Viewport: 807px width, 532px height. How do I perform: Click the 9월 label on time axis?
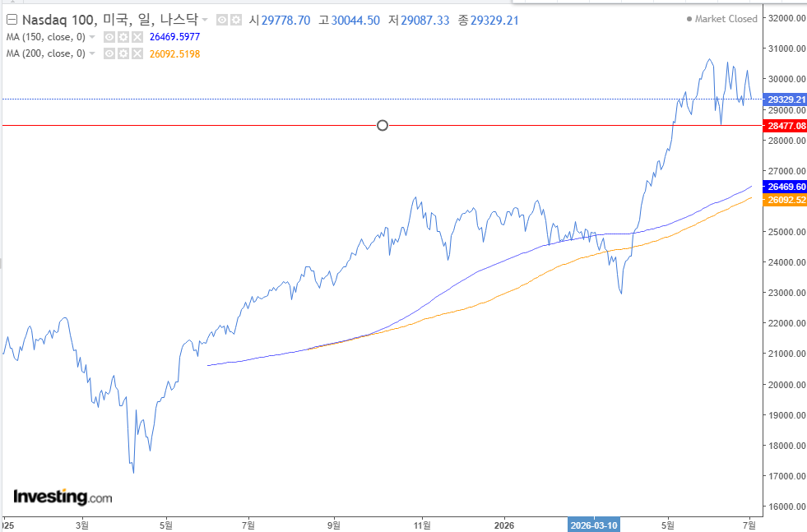click(x=333, y=525)
